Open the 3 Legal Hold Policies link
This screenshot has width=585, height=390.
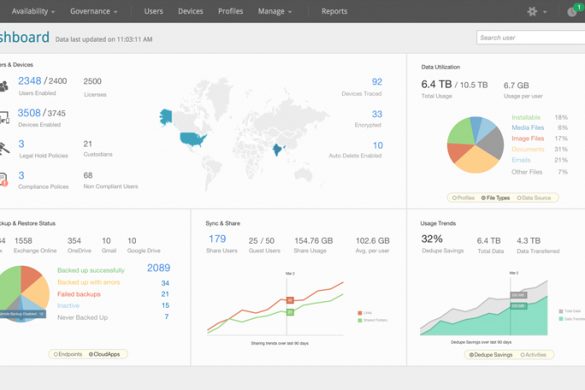[21, 144]
